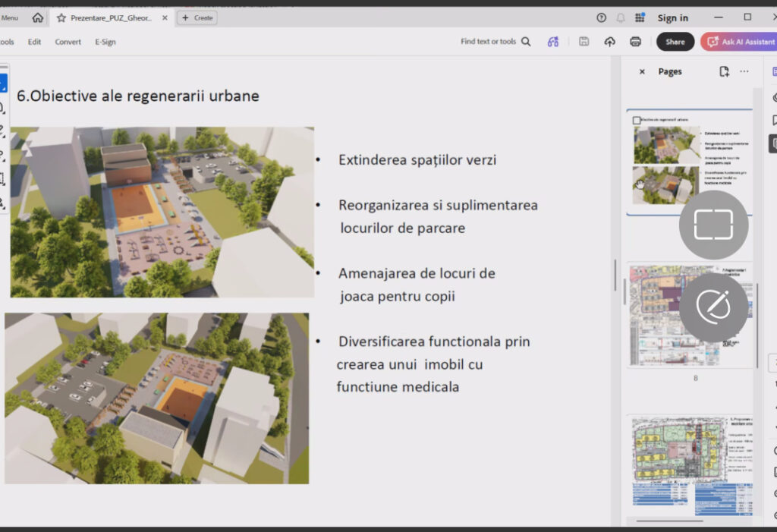Click the upload to cloud icon

[609, 42]
